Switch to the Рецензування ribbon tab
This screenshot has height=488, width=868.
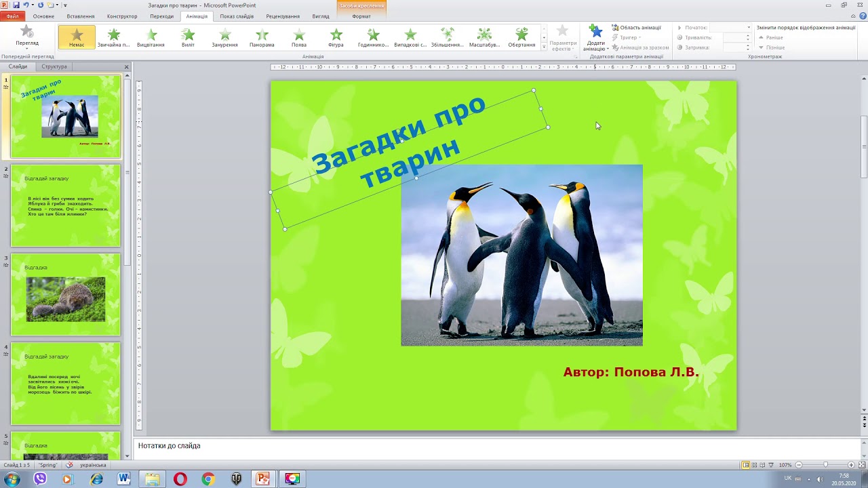click(x=283, y=16)
